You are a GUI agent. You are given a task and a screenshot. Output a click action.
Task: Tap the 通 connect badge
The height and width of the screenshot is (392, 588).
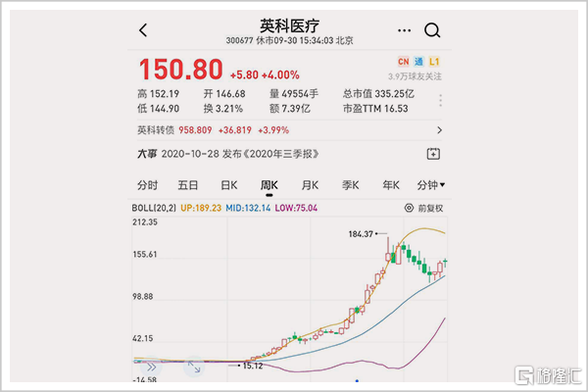(418, 62)
